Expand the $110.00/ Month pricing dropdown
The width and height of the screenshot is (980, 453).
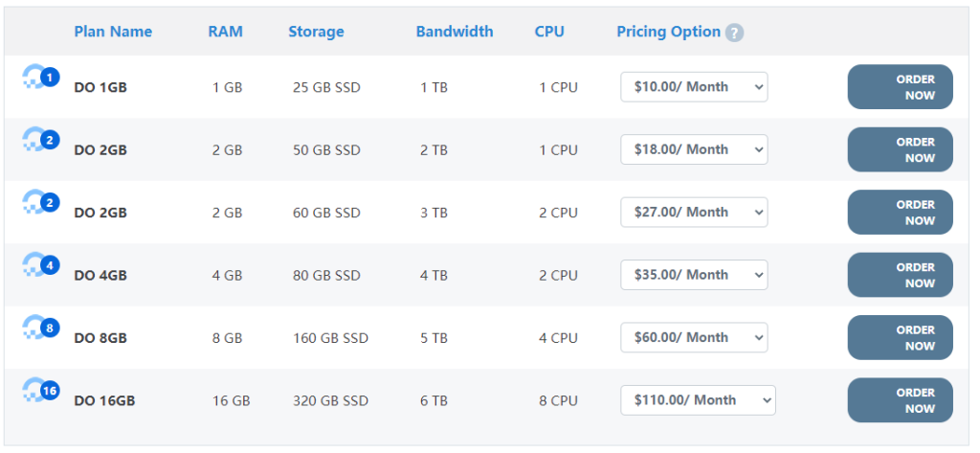[x=698, y=400]
